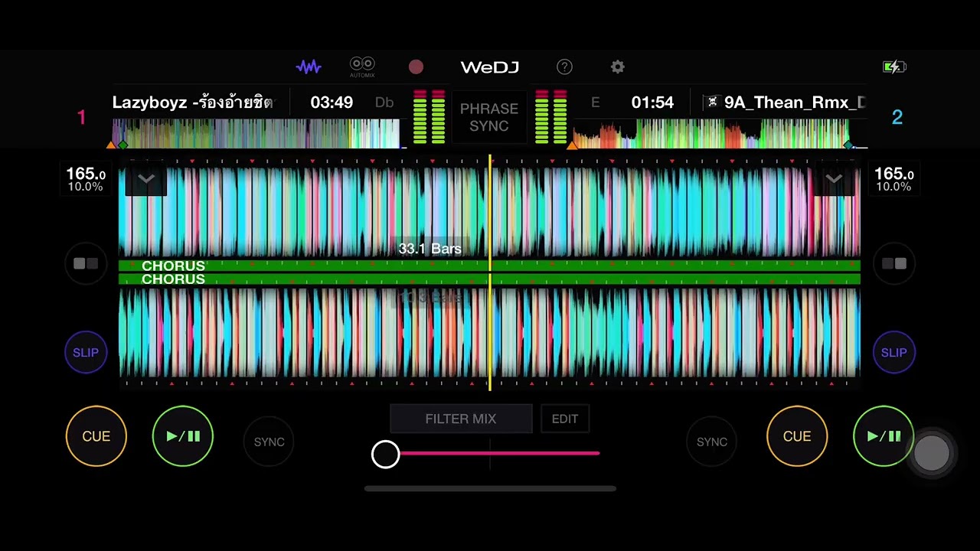Toggle deck 1 time display 03:49
This screenshot has width=980, height=551.
tap(332, 103)
